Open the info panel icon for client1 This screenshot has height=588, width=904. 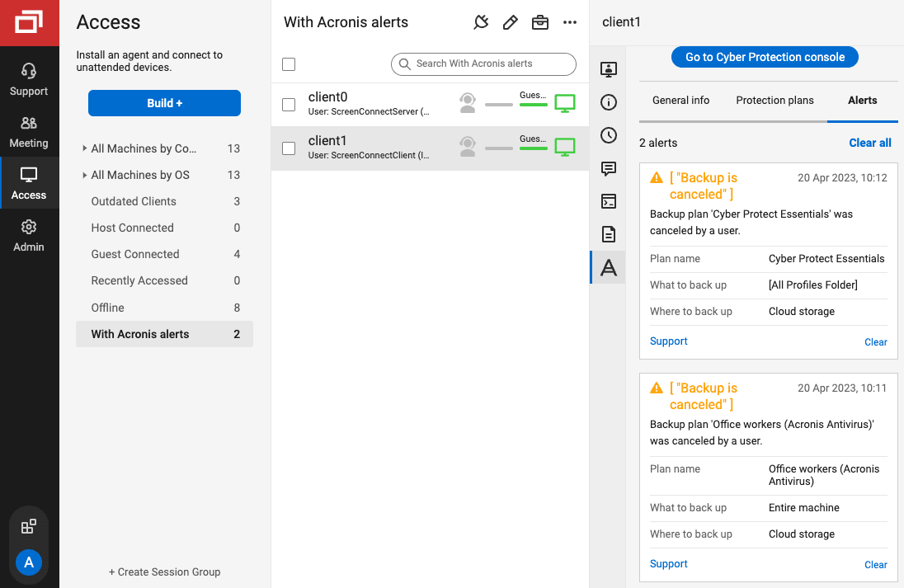point(608,103)
